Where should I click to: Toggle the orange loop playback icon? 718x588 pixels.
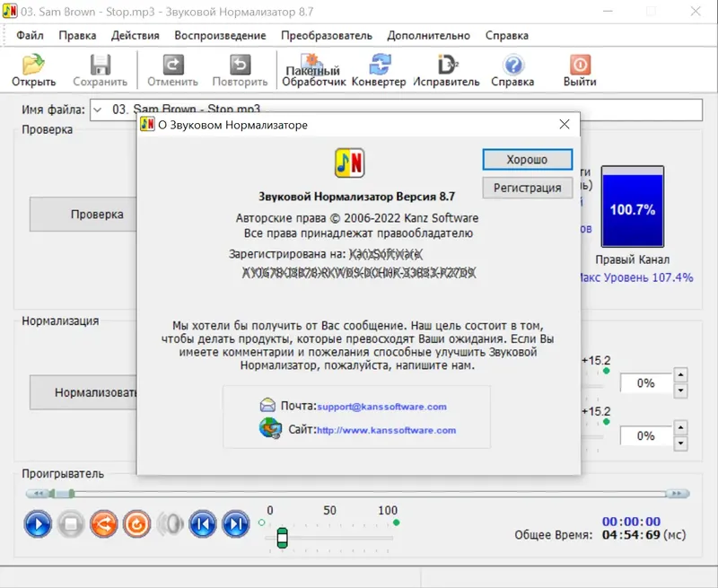coord(136,524)
